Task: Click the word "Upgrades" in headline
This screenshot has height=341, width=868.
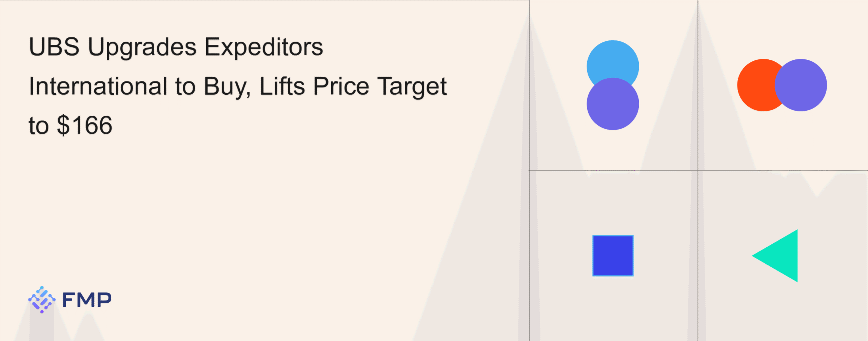Action: coord(142,48)
